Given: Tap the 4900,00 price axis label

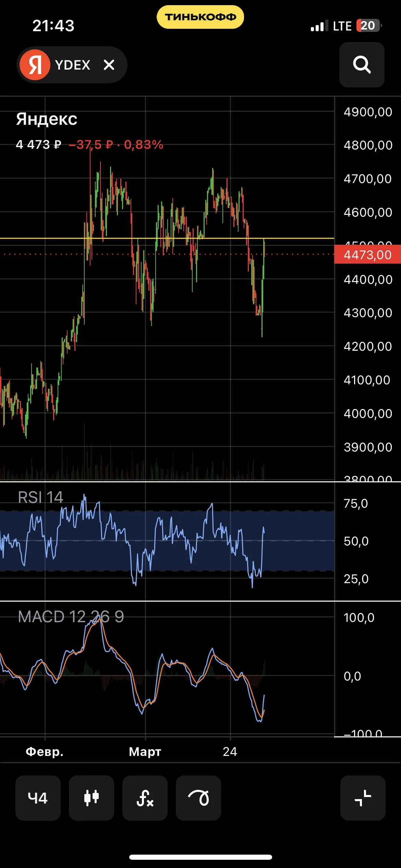Looking at the screenshot, I should pyautogui.click(x=368, y=112).
